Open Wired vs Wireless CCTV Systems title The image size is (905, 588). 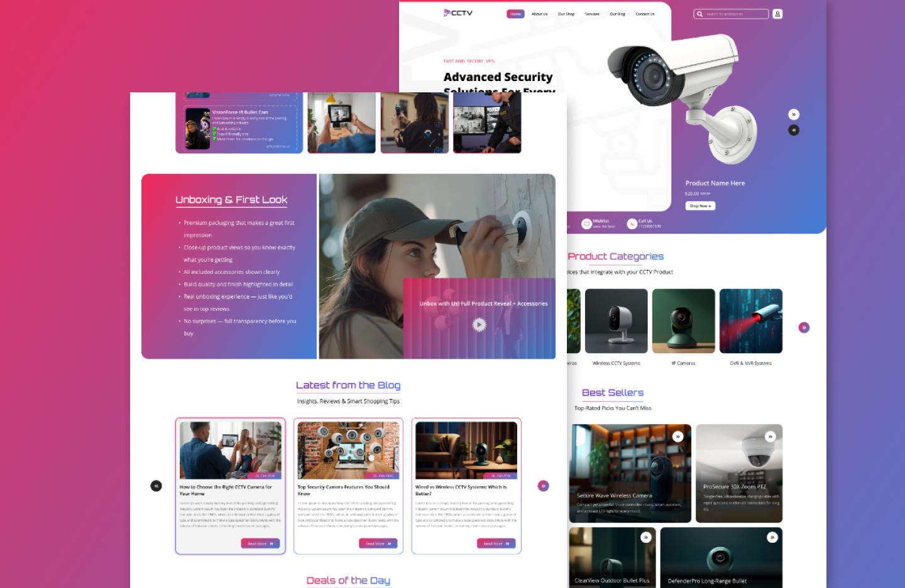pos(461,490)
